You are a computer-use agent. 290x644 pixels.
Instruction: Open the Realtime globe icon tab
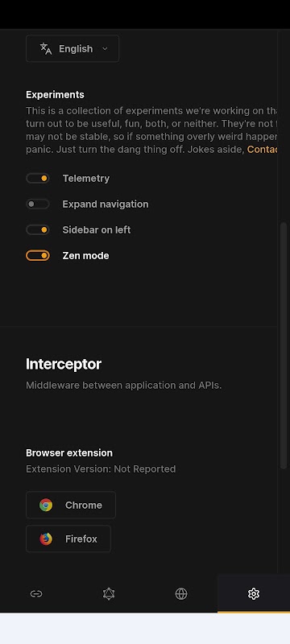click(x=181, y=593)
